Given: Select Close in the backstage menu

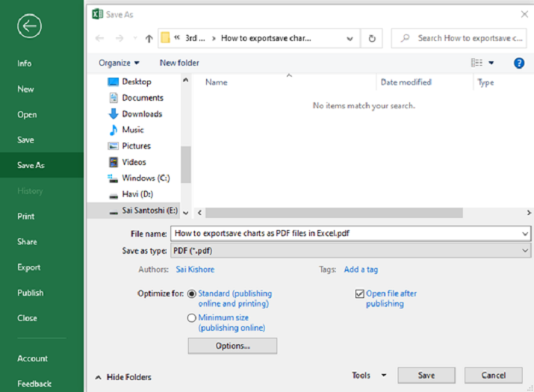Looking at the screenshot, I should [x=27, y=318].
